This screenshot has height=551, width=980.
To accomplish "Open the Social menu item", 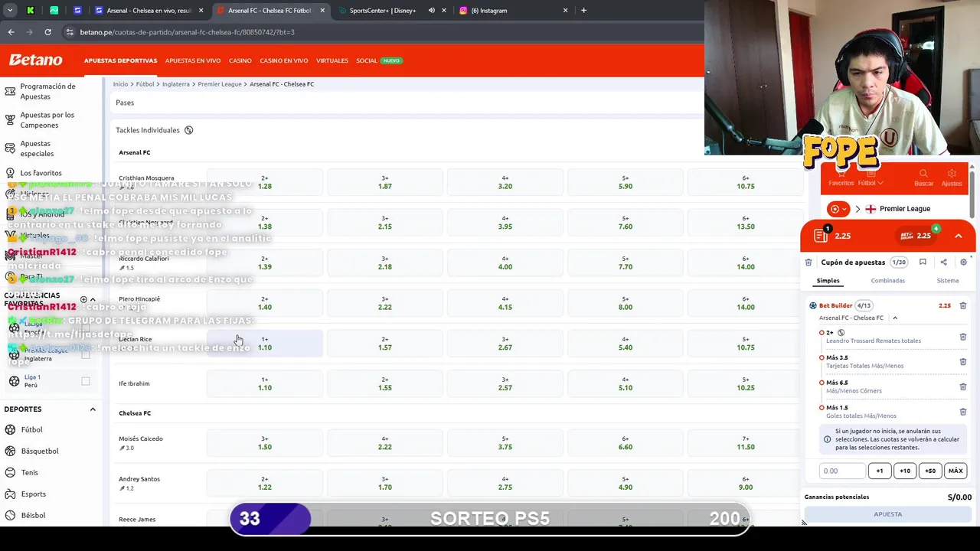I will click(x=367, y=60).
